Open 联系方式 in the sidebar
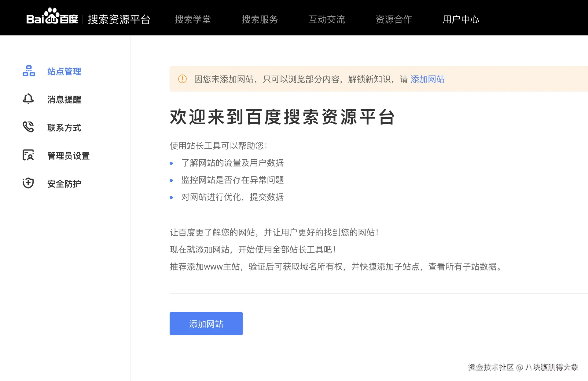The height and width of the screenshot is (381, 588). click(64, 128)
